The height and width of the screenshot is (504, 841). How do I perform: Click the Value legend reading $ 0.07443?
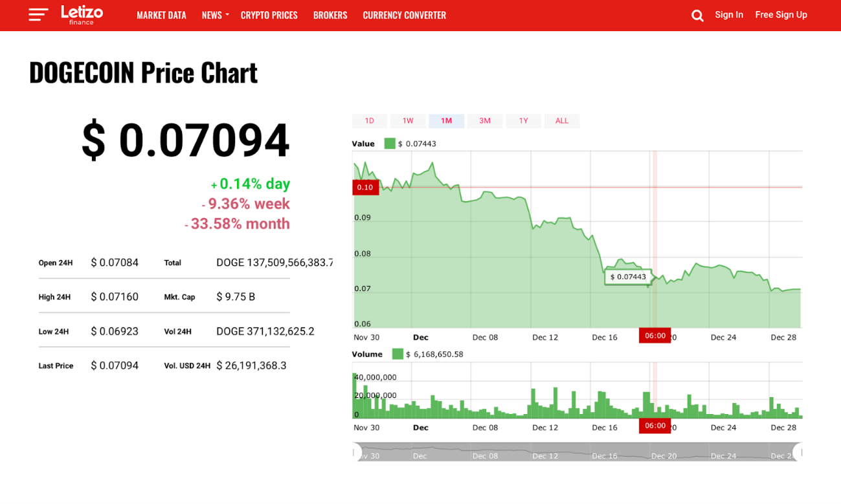pyautogui.click(x=417, y=144)
